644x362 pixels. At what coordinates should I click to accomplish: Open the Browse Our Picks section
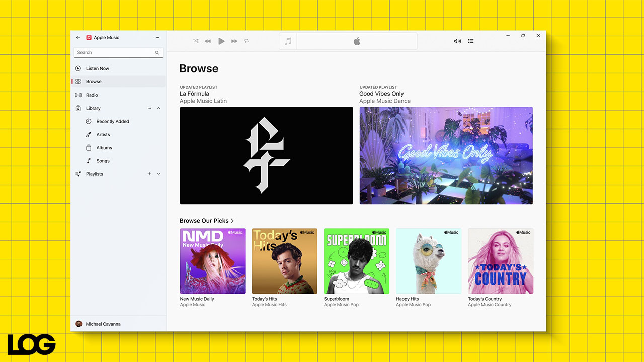coord(207,221)
